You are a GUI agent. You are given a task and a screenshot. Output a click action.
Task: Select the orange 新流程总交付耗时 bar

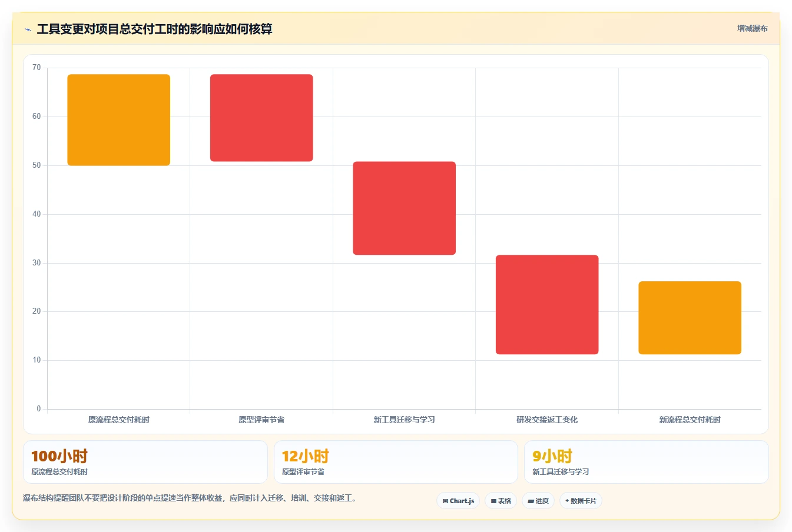[690, 318]
